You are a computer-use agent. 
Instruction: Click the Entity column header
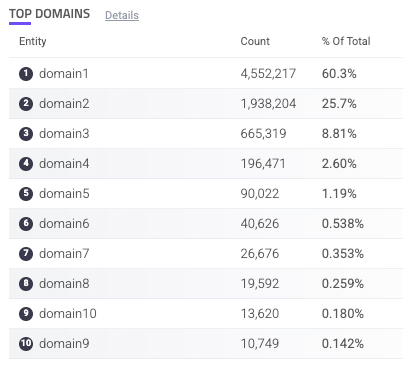(33, 41)
